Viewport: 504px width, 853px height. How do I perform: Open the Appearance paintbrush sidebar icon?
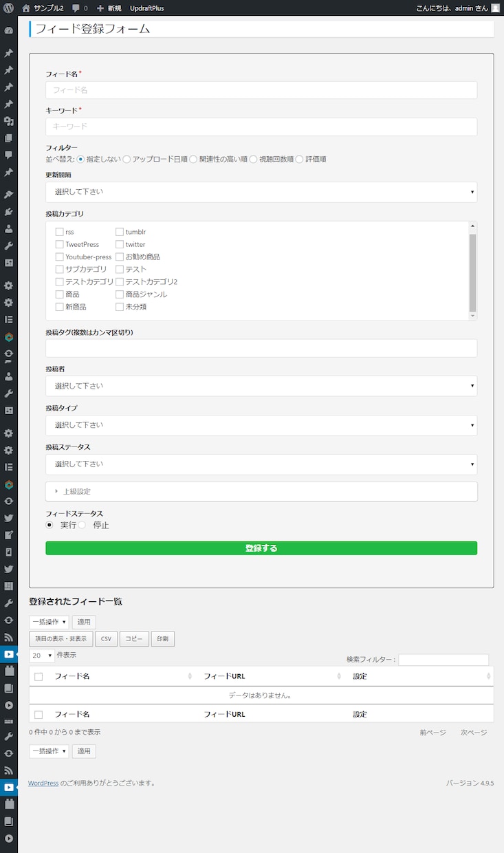point(9,195)
